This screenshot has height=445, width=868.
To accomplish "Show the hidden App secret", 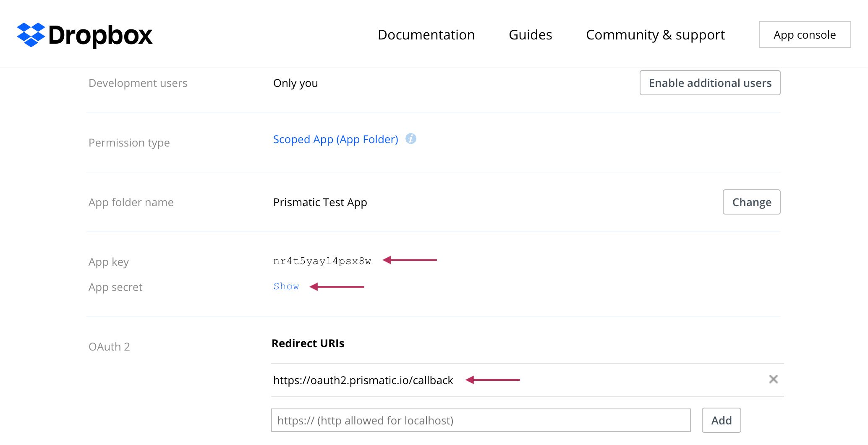I will [286, 286].
